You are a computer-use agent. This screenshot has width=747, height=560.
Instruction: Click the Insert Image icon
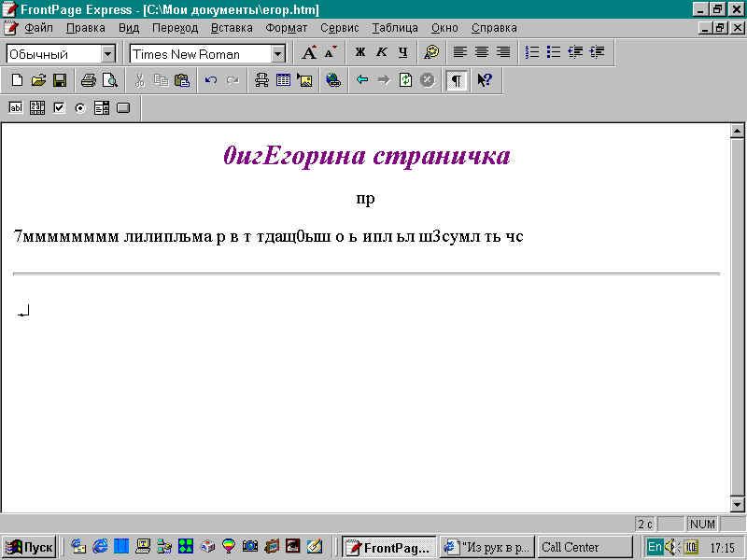pos(304,80)
